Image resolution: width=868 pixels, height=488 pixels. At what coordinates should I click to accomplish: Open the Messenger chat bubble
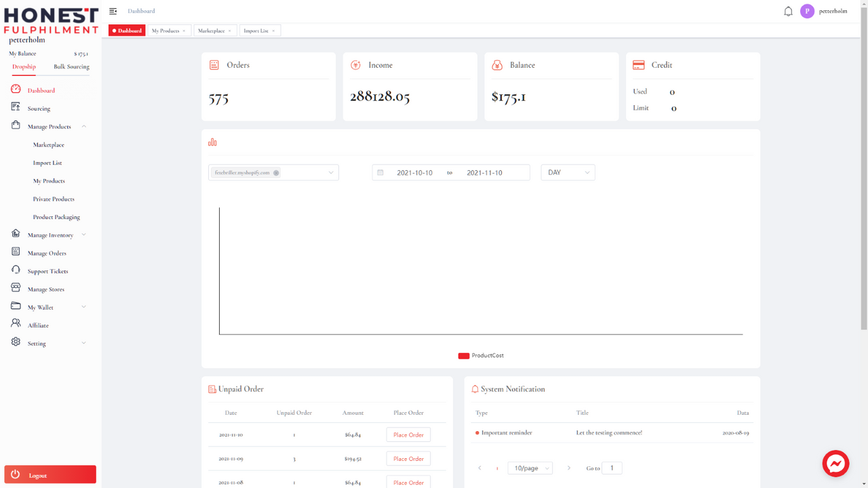(835, 464)
